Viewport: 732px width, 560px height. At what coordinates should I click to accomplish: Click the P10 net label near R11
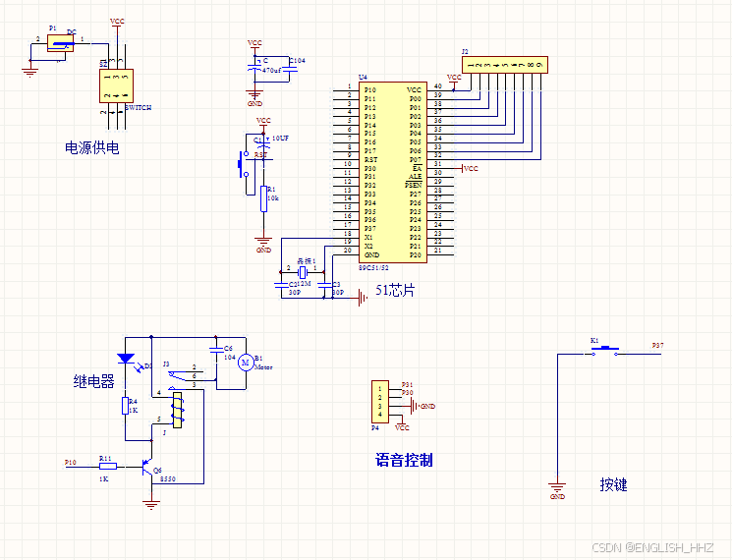pos(71,463)
